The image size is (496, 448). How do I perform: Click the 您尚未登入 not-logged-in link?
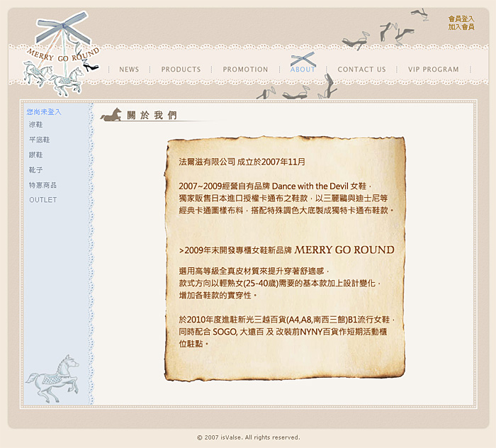(44, 112)
